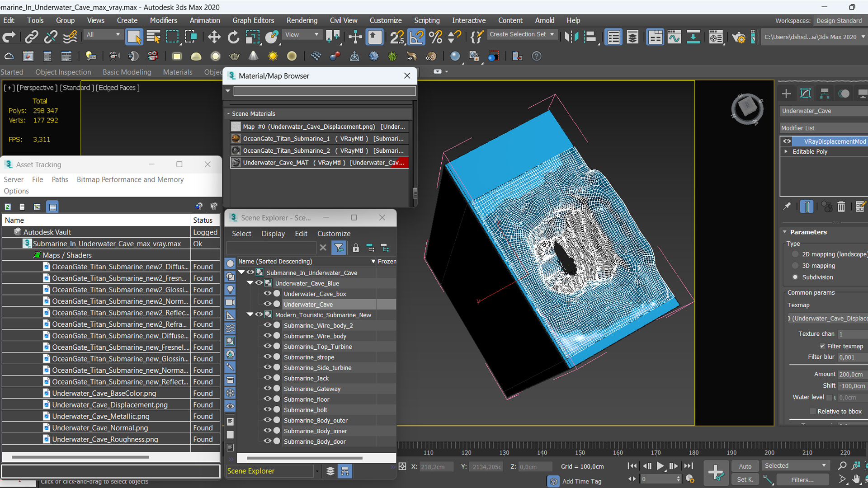Select the Move transform tool
Screen dimensions: 868x488
(214, 37)
